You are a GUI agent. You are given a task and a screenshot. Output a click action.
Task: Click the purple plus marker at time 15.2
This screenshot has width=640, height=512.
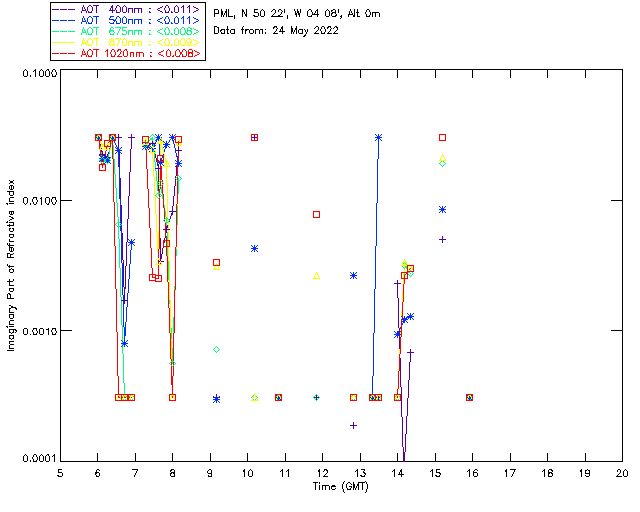442,240
